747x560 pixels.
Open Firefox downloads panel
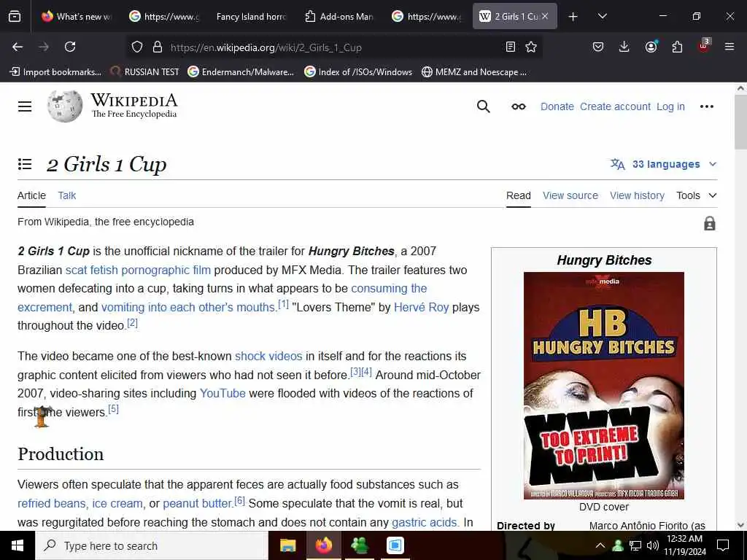pyautogui.click(x=624, y=47)
